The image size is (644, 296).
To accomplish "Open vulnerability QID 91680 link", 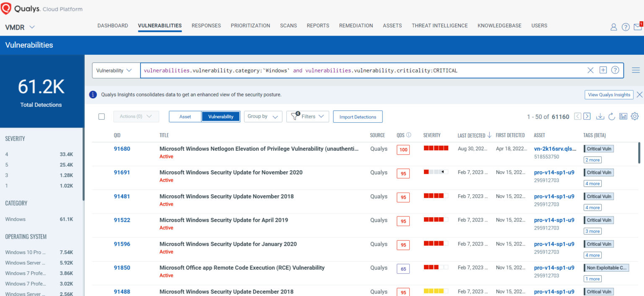I will tap(122, 148).
